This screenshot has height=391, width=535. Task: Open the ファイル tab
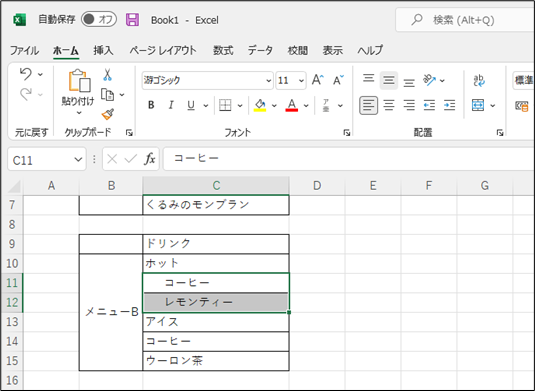click(x=24, y=50)
